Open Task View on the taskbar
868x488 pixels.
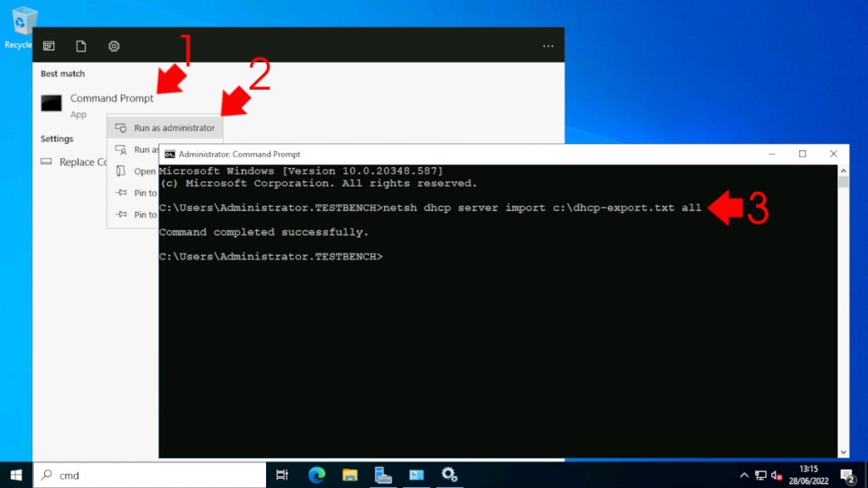click(x=282, y=475)
